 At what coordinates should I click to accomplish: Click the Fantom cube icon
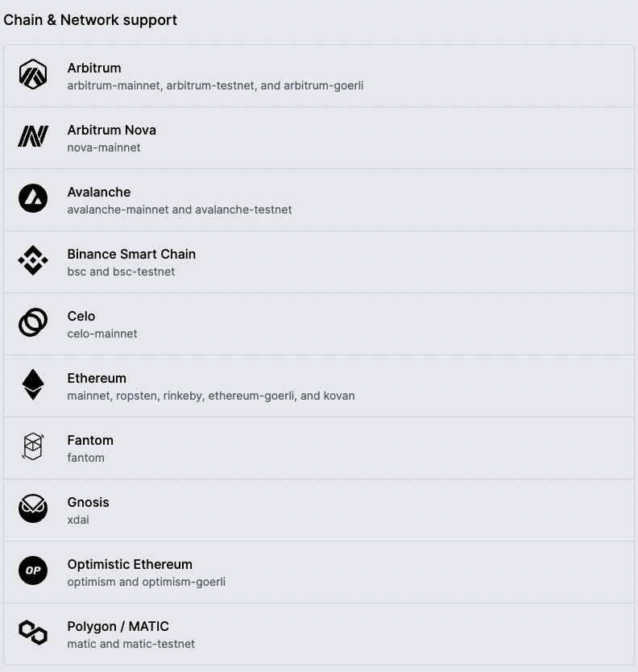coord(33,446)
